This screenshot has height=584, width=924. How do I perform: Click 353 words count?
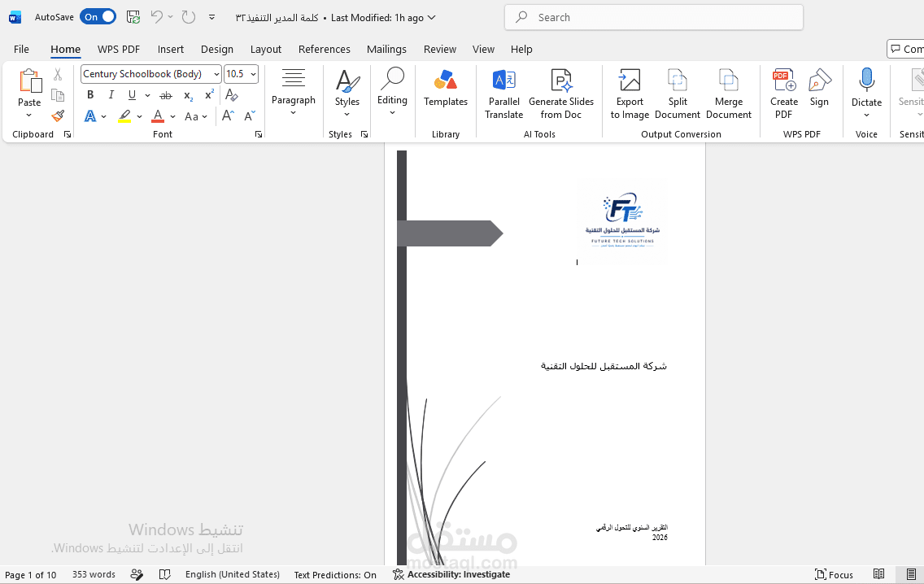click(x=94, y=574)
